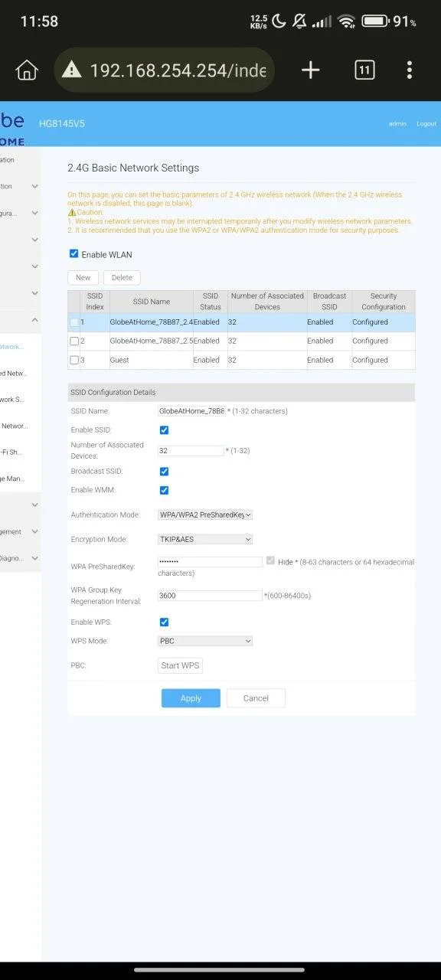Click the Start WPS button
Image resolution: width=441 pixels, height=980 pixels.
click(180, 665)
